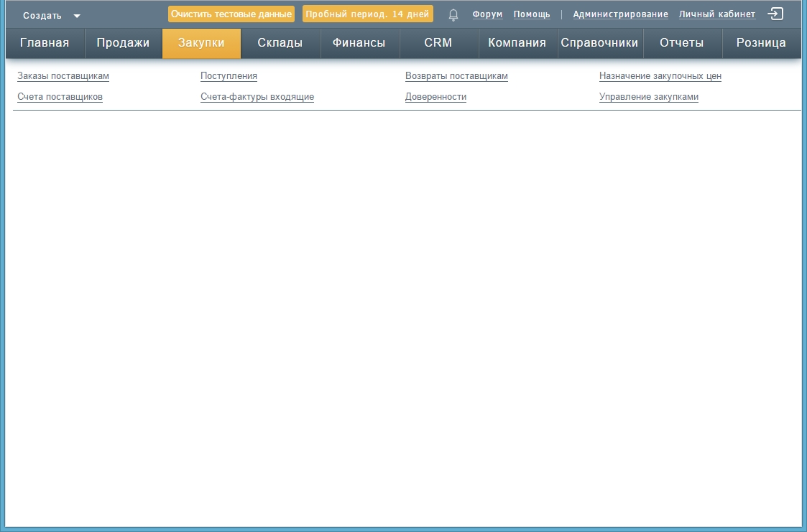Open Заказы поставщикам submenu link
This screenshot has width=807, height=532.
pyautogui.click(x=63, y=76)
